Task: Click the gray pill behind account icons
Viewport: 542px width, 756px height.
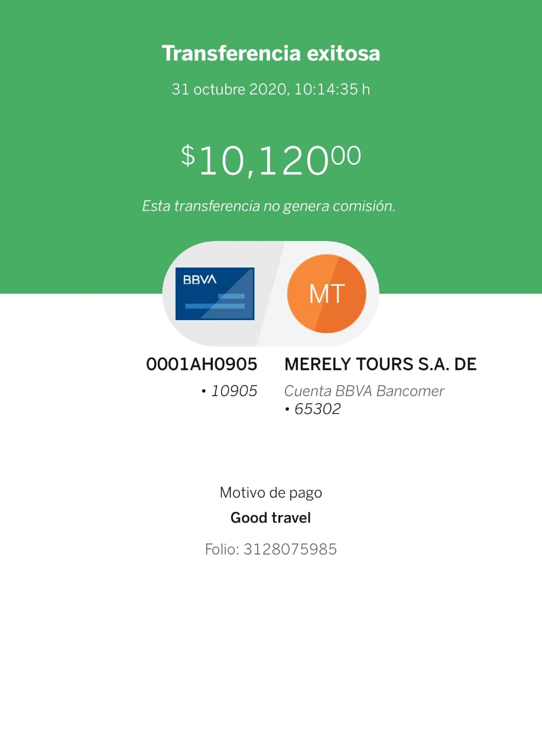Action: (x=271, y=294)
